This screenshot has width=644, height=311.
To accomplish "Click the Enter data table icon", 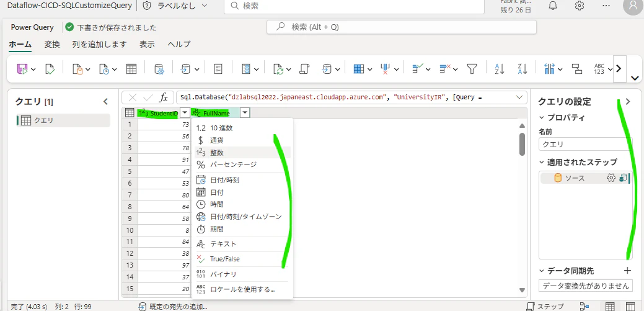I will (131, 69).
